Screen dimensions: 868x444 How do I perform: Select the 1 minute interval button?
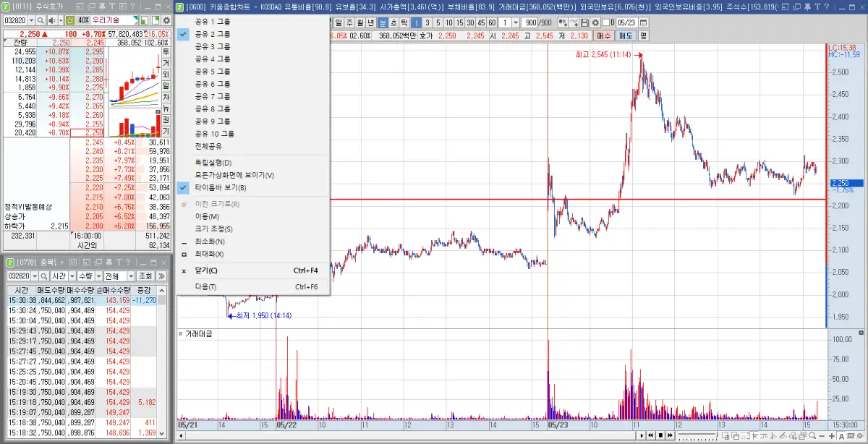pyautogui.click(x=417, y=22)
